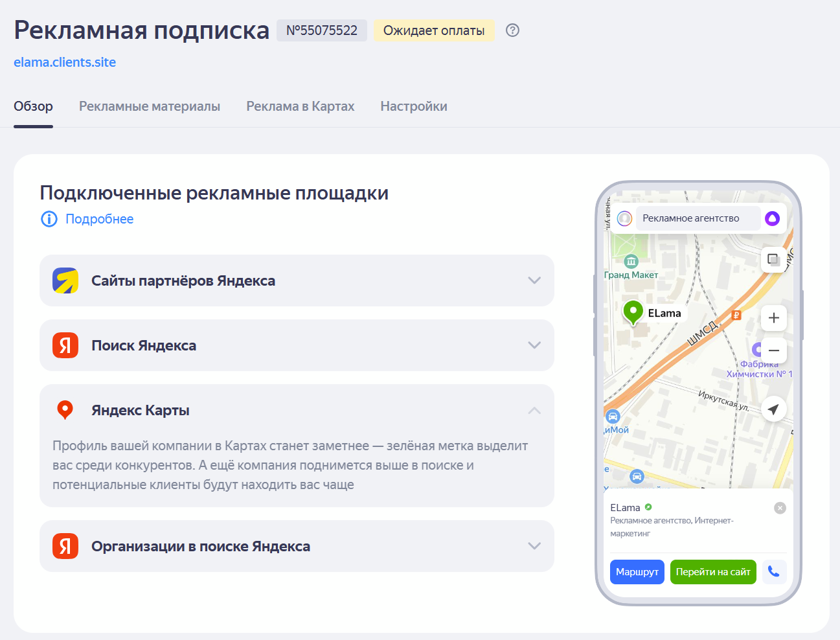Viewport: 840px width, 640px height.
Task: Click the help question mark icon
Action: (x=512, y=30)
